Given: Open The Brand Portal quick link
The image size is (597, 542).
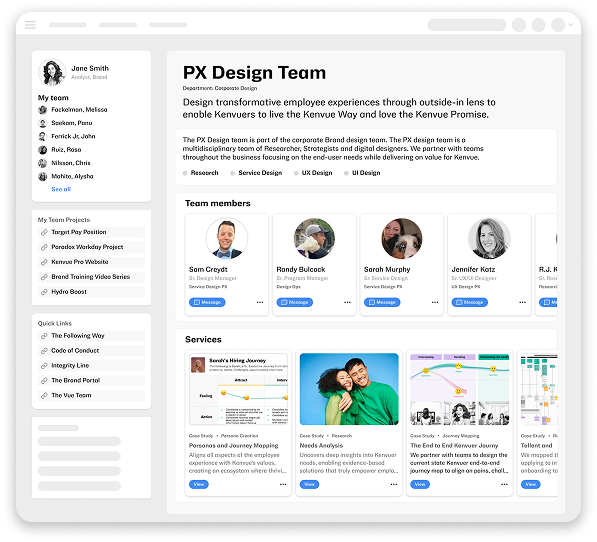Looking at the screenshot, I should point(91,381).
